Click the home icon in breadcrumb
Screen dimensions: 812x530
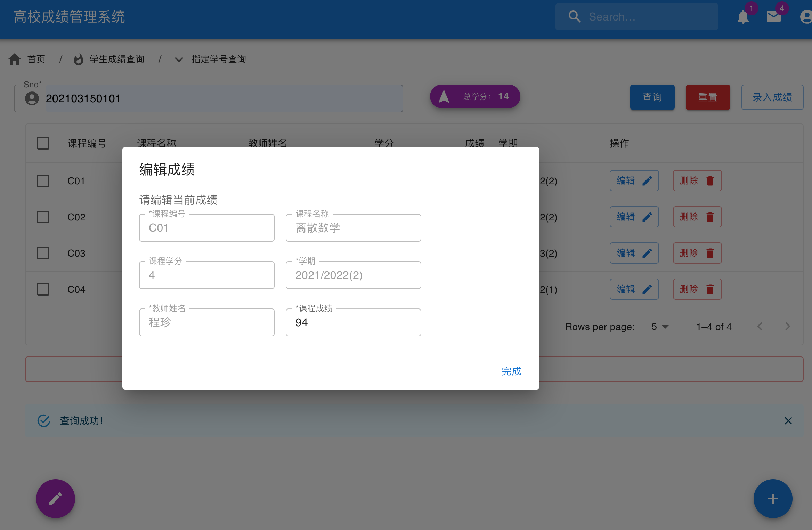tap(15, 59)
